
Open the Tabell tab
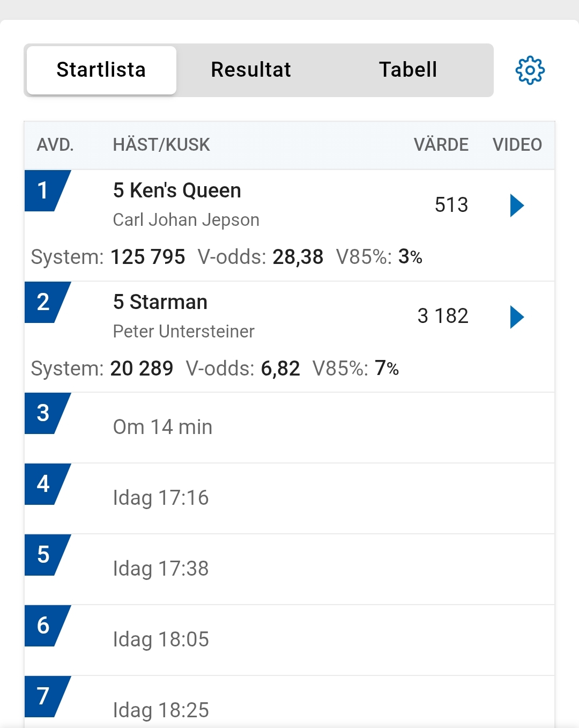click(408, 70)
